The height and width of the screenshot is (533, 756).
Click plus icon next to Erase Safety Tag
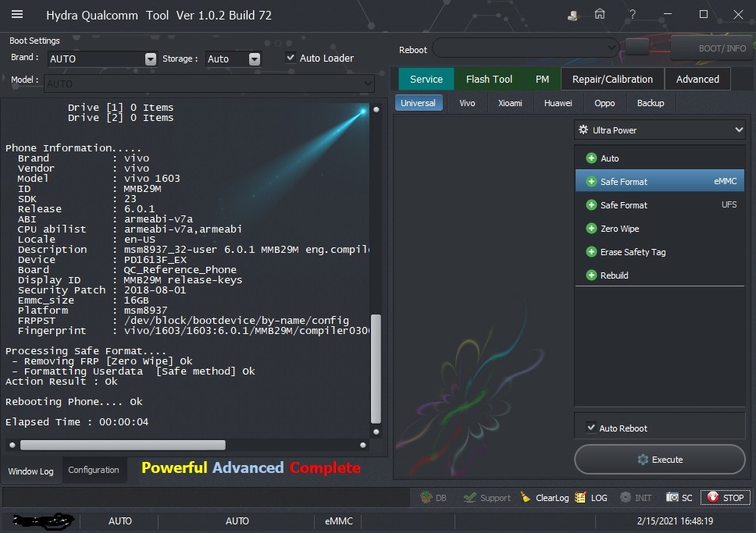pos(591,251)
